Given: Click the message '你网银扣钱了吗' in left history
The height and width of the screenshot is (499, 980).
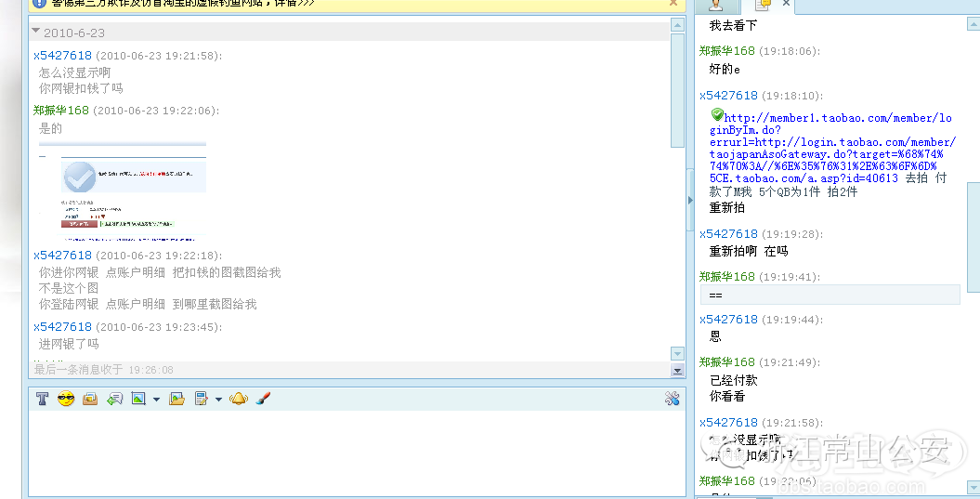Looking at the screenshot, I should pos(81,89).
